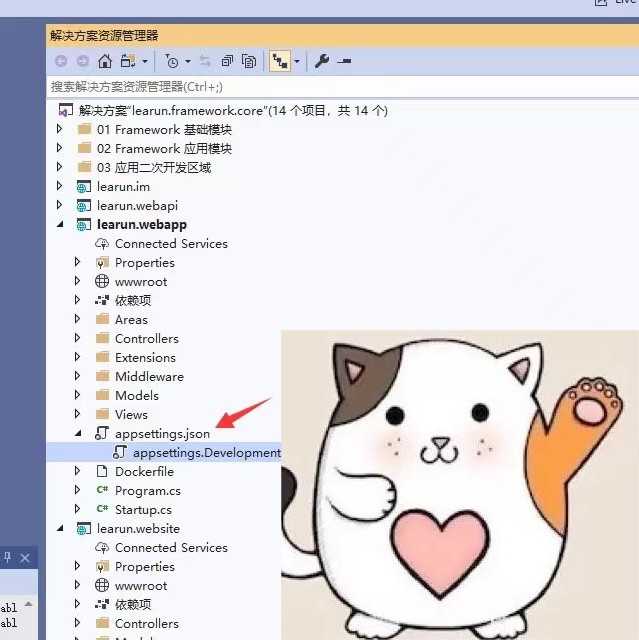
Task: Click Connected Services cloud icon under learun.webapp
Action: click(102, 244)
